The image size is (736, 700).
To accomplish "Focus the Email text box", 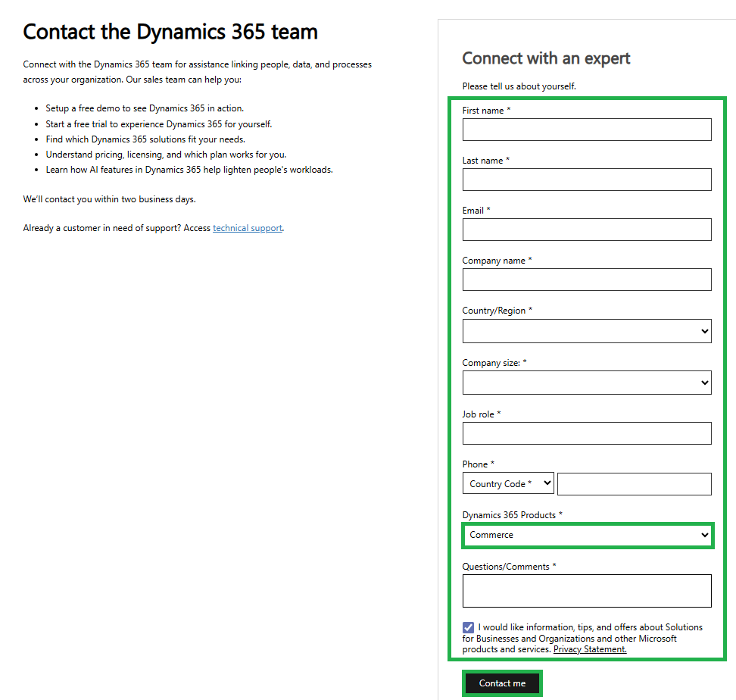I will tap(587, 230).
